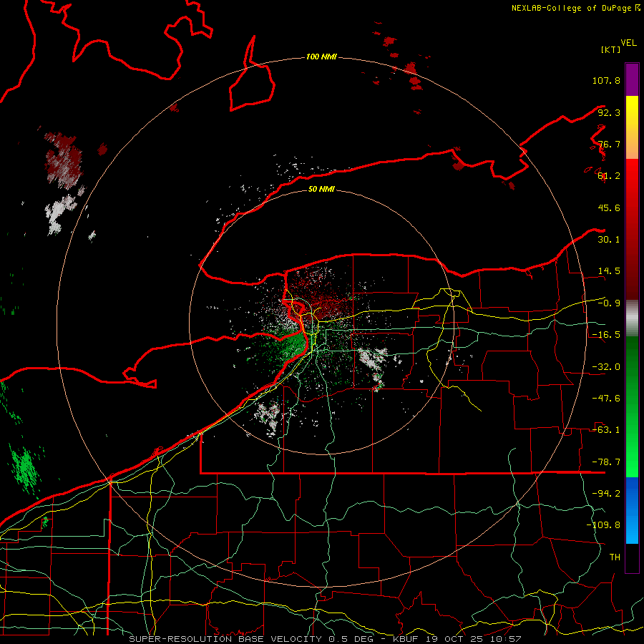
Task: Click the -78.7 velocity scale value
Action: tap(606, 462)
